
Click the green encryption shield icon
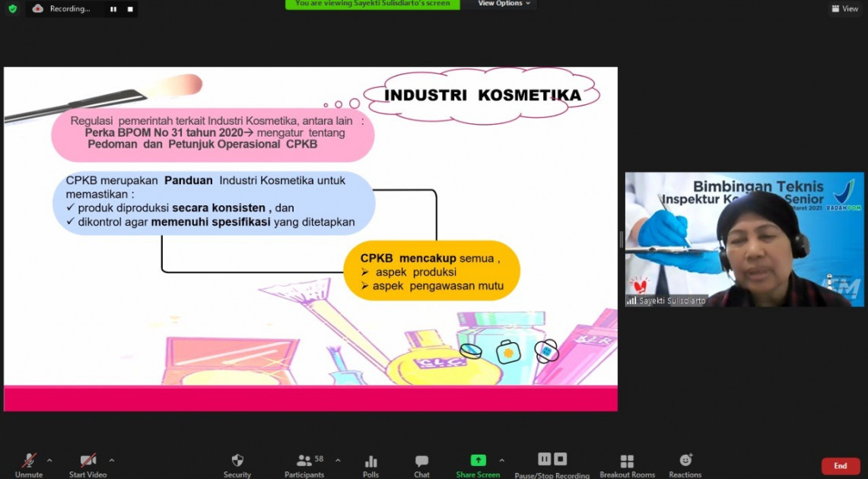pyautogui.click(x=12, y=8)
